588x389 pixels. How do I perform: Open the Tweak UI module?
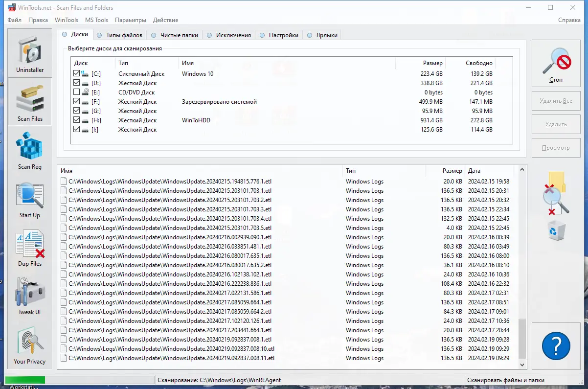pyautogui.click(x=29, y=296)
